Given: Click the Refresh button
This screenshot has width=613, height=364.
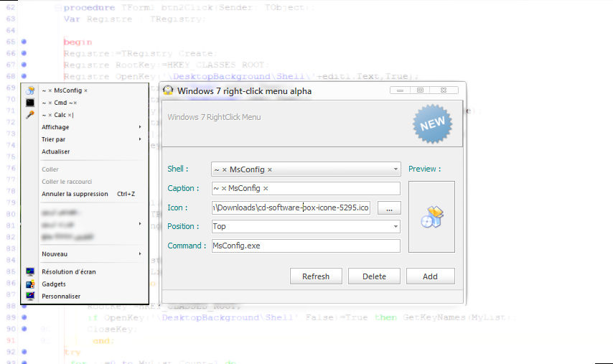Looking at the screenshot, I should point(316,276).
